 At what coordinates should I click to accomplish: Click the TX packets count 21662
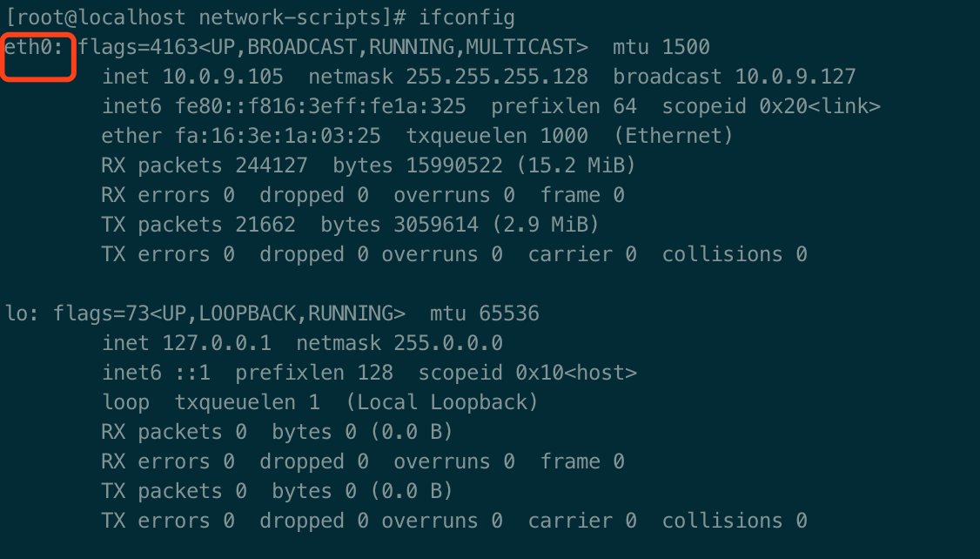click(x=265, y=225)
